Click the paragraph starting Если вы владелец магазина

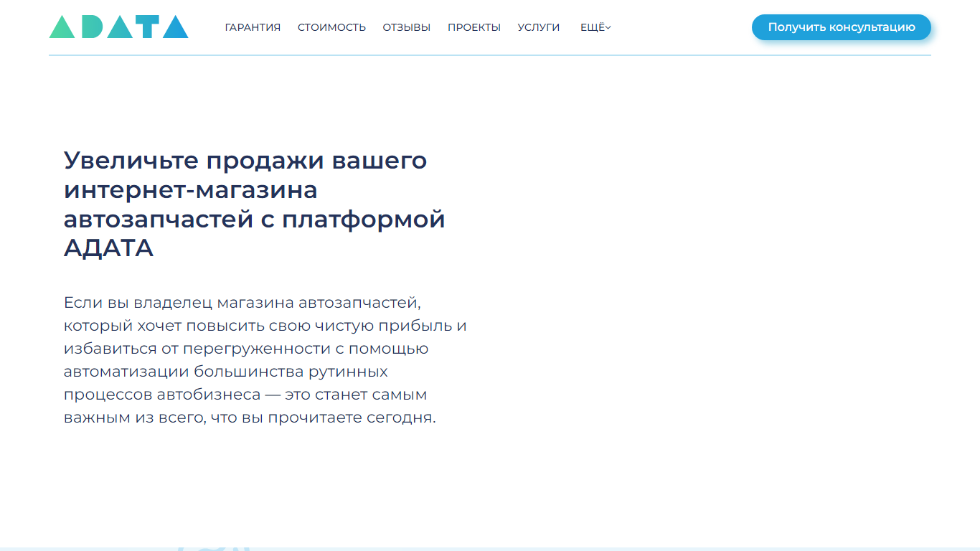click(265, 359)
